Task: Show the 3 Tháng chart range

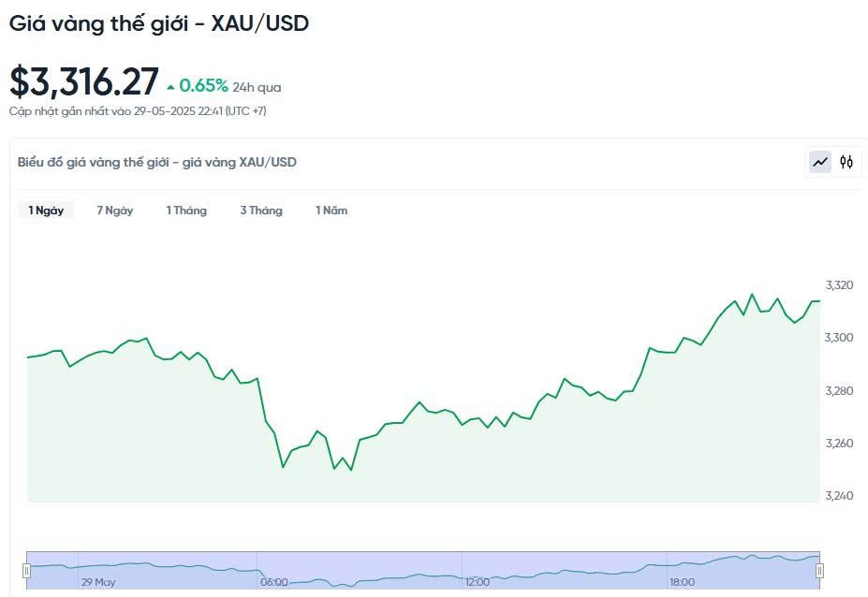Action: [260, 211]
